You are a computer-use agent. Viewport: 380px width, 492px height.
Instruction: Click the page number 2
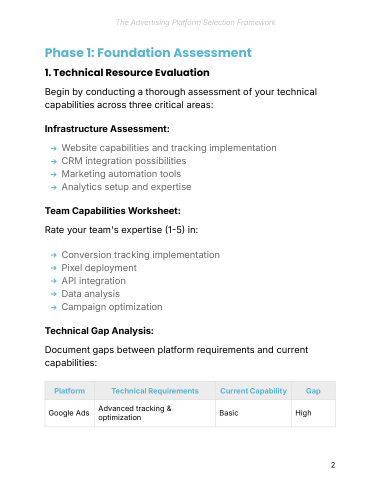pos(333,465)
